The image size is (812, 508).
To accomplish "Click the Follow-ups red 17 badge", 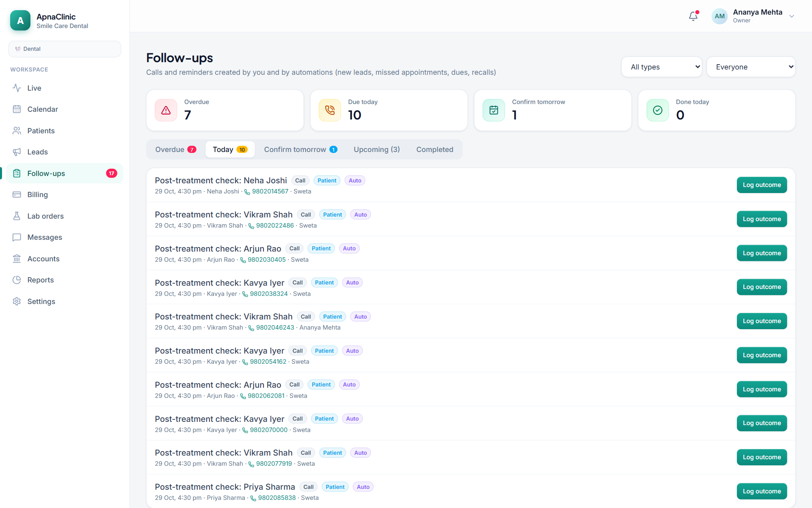I will [112, 173].
